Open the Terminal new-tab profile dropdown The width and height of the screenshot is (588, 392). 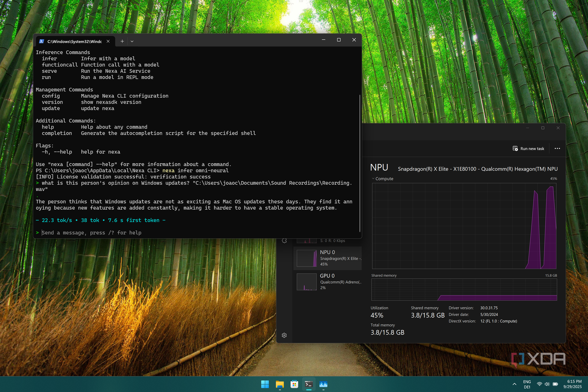pyautogui.click(x=132, y=41)
